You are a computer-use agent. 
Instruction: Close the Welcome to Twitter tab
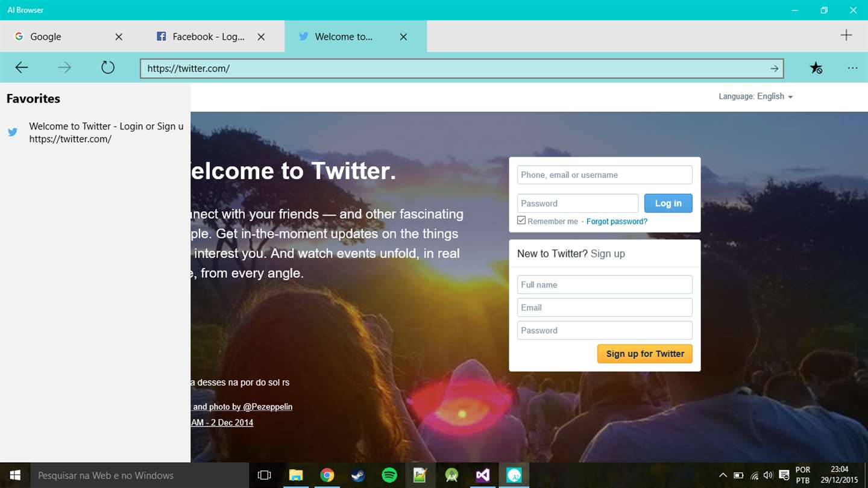point(403,37)
